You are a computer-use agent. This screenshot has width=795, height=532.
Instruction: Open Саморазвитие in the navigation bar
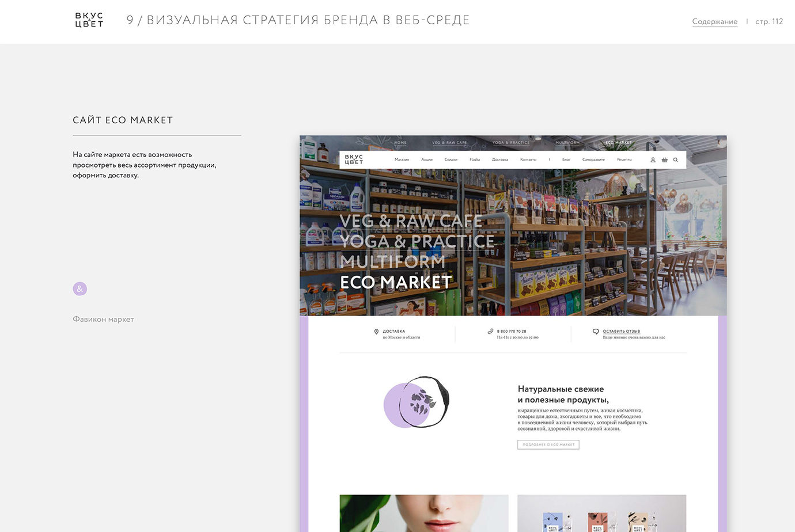tap(593, 159)
